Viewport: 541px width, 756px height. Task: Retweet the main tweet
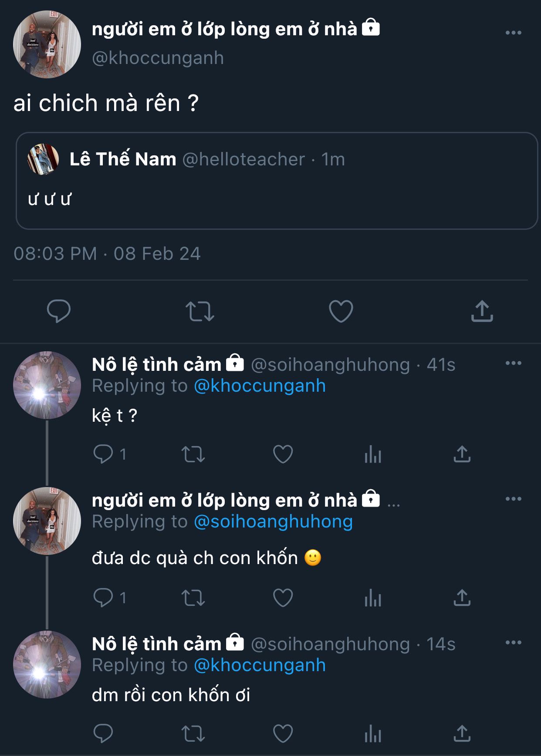click(199, 311)
